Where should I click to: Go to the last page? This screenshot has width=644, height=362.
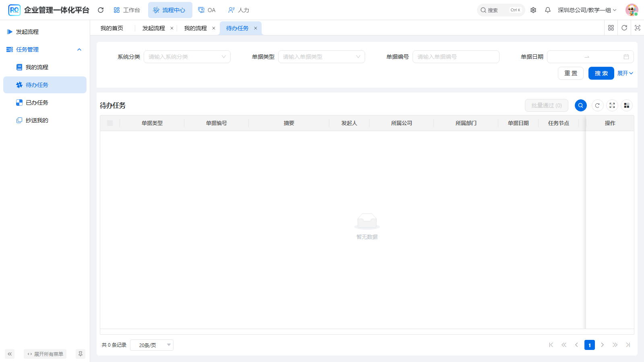[628, 345]
